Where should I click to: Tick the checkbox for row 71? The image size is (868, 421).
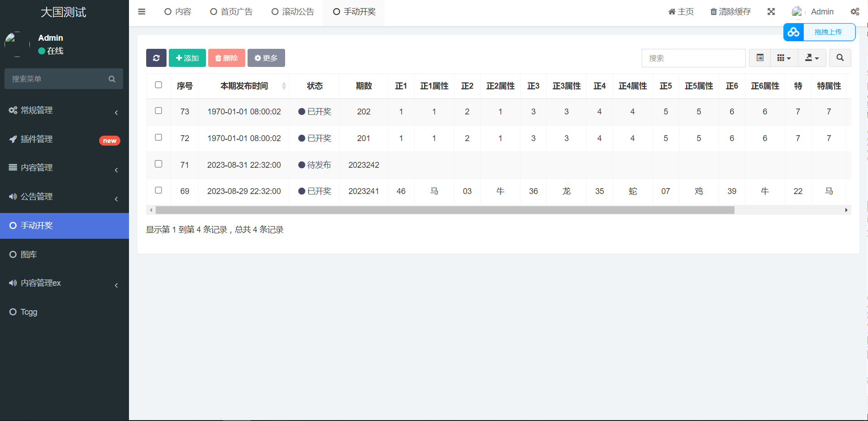click(x=158, y=164)
